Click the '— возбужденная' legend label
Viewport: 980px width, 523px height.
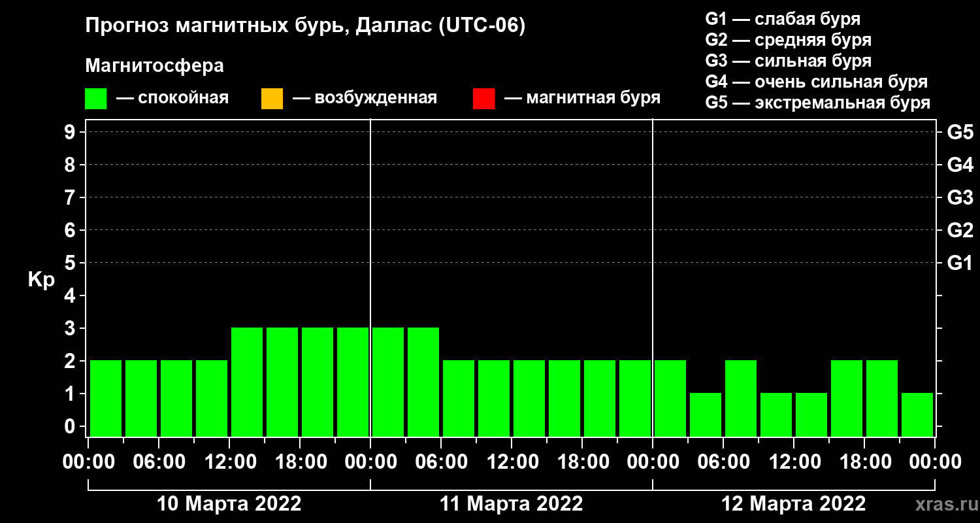[365, 98]
